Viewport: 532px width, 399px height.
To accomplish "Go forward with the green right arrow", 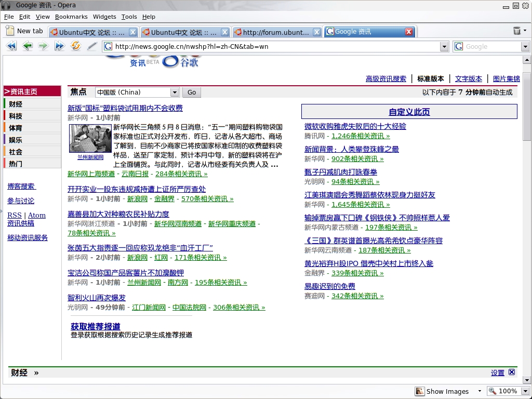I will point(44,46).
